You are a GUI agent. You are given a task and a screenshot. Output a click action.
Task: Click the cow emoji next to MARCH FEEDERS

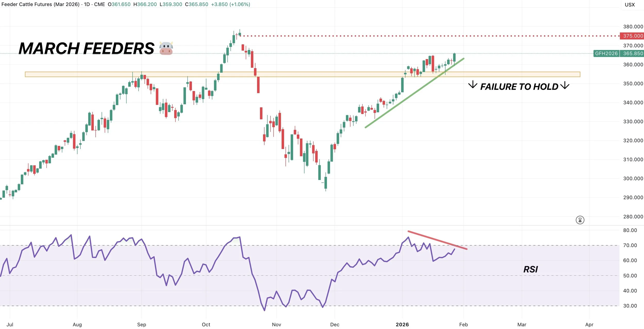coord(166,48)
